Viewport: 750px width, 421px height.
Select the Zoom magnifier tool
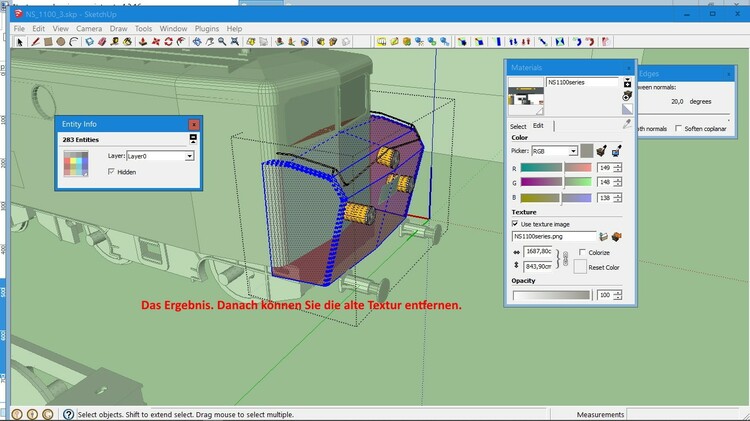coord(224,42)
